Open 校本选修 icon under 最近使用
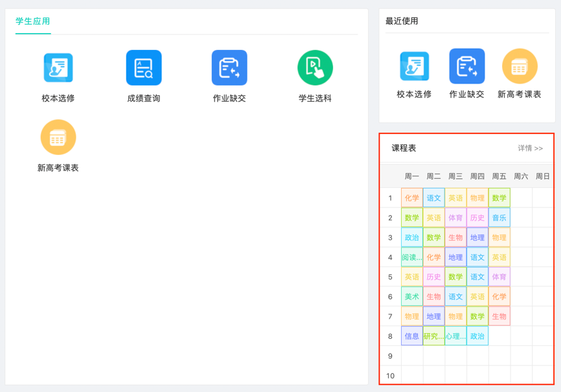 414,66
